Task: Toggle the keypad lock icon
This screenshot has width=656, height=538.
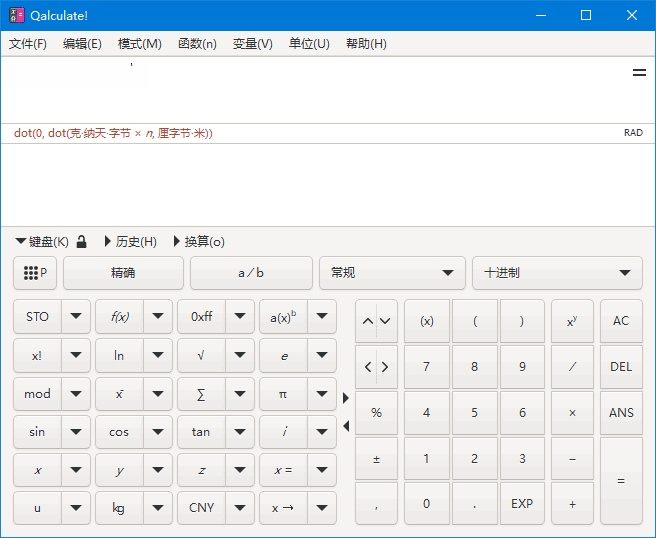Action: [x=82, y=242]
